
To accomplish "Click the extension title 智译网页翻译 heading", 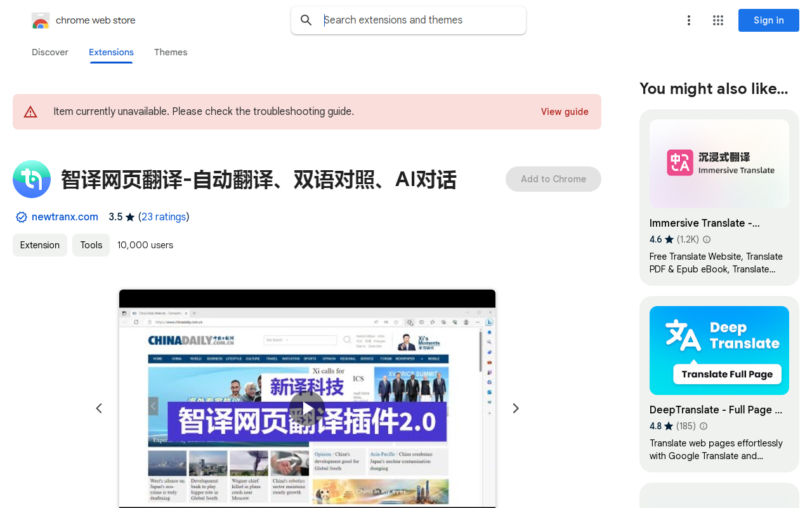I will pos(258,180).
